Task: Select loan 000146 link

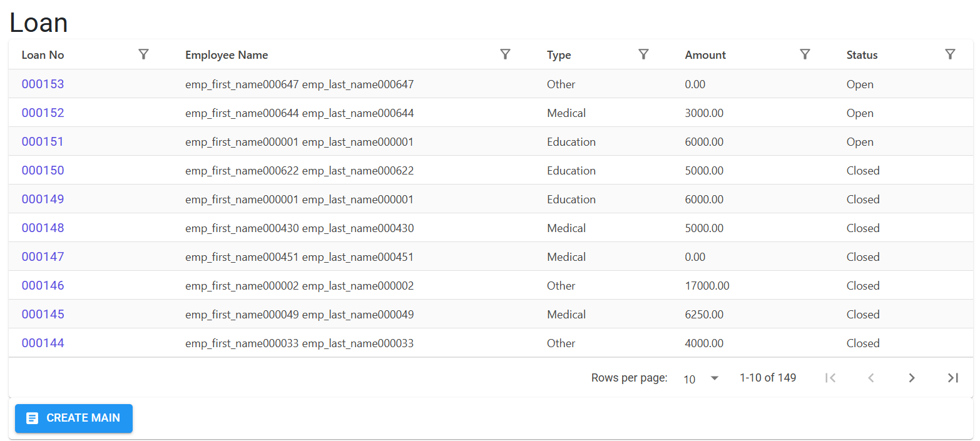Action: (x=43, y=285)
